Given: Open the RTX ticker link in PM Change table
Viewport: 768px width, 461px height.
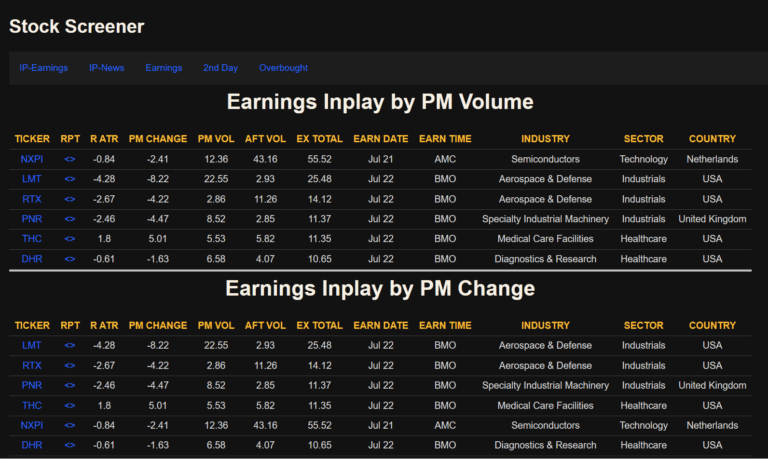Looking at the screenshot, I should (32, 365).
